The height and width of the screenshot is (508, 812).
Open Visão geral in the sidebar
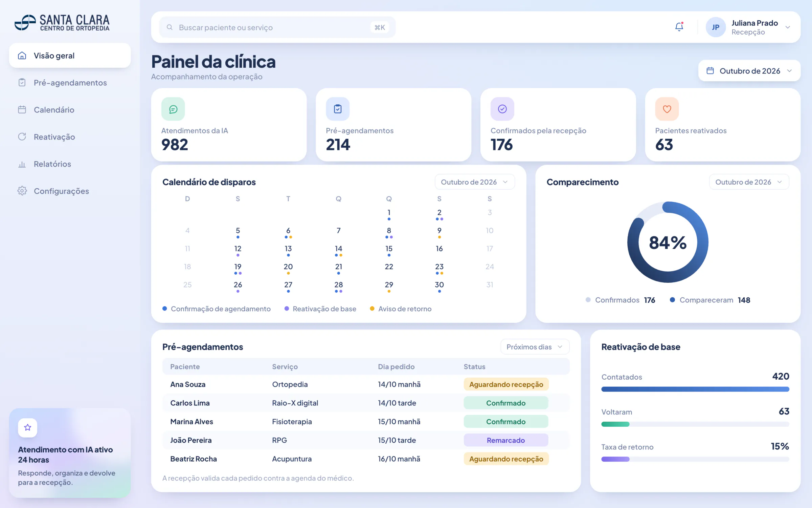(70, 56)
